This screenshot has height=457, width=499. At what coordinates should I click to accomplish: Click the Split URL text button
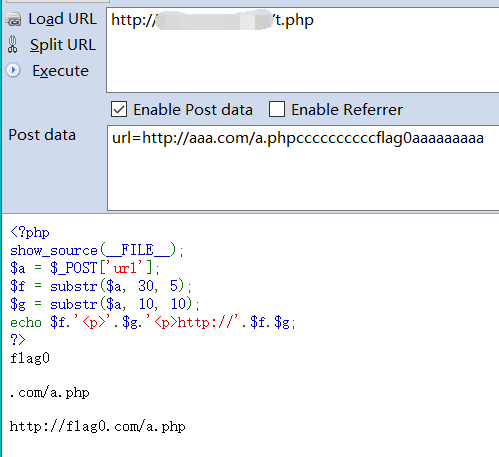(x=63, y=45)
